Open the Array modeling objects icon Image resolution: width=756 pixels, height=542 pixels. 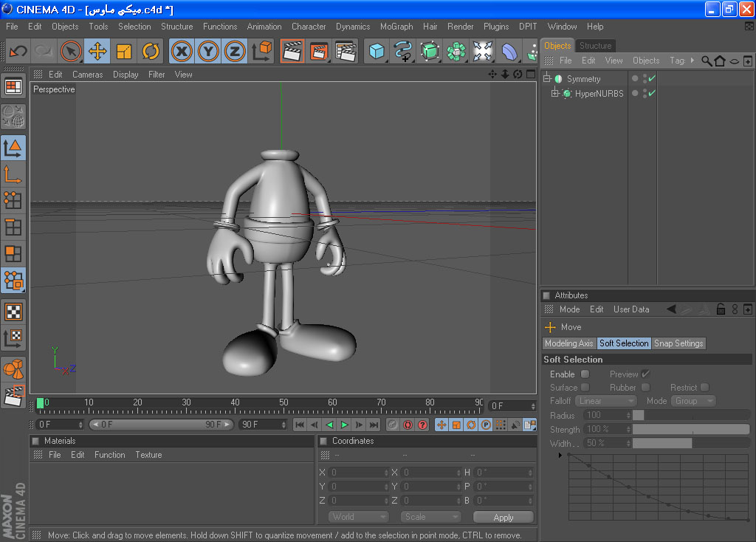pyautogui.click(x=456, y=51)
